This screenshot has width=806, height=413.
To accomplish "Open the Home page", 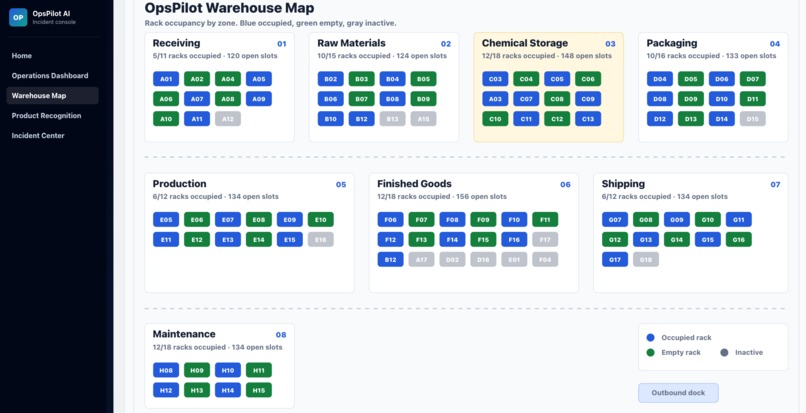I will point(22,56).
